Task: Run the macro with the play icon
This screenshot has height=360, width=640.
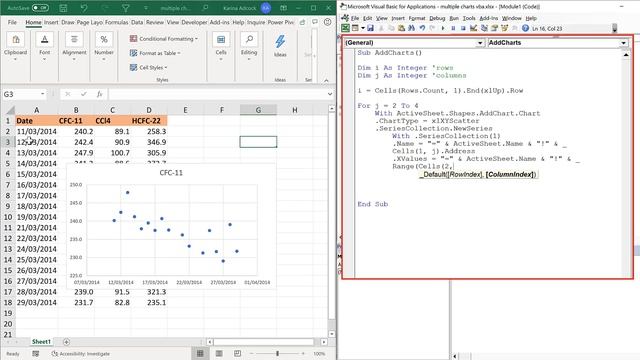Action: click(443, 28)
